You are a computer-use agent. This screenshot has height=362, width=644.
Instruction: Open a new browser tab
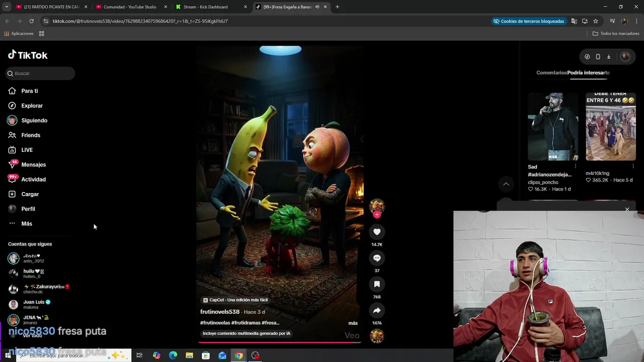pyautogui.click(x=337, y=7)
